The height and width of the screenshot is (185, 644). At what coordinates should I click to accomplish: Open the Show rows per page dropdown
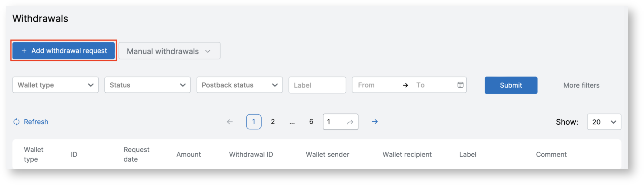click(604, 122)
